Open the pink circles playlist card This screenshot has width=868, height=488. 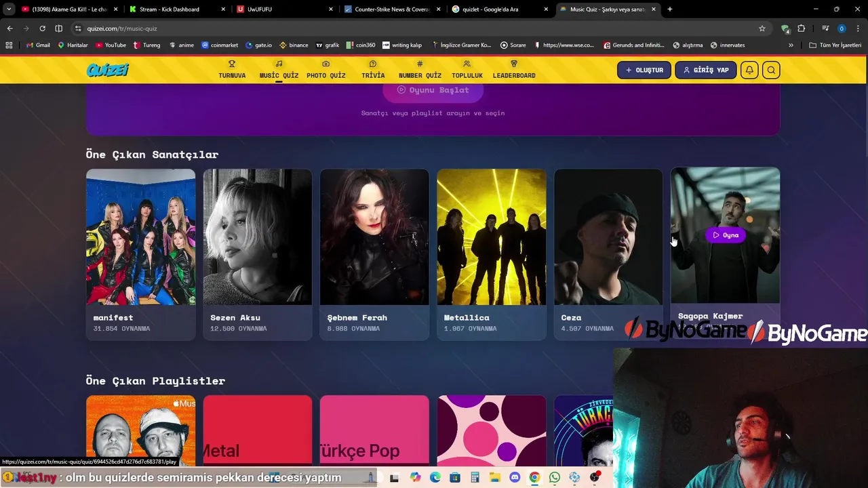point(492,431)
